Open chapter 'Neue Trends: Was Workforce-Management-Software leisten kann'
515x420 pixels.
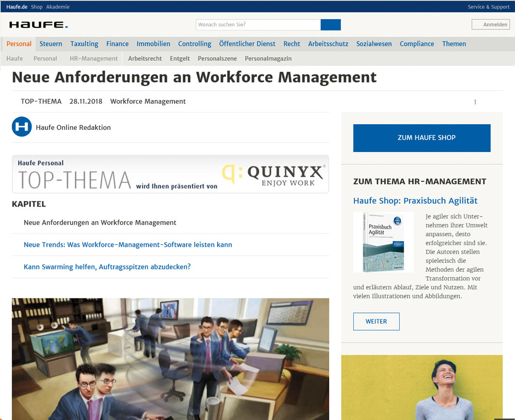128,245
